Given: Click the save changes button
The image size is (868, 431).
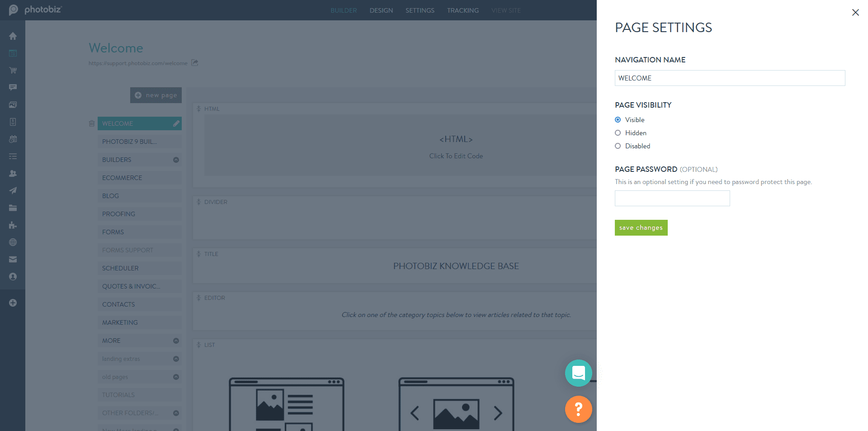Looking at the screenshot, I should (641, 227).
